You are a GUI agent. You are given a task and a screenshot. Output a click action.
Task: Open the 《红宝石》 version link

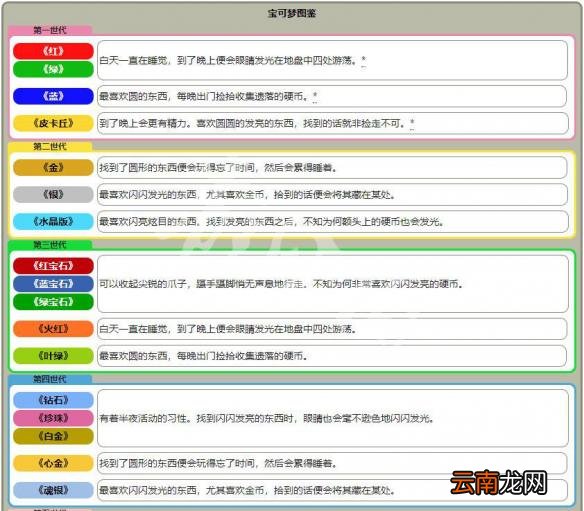tap(53, 266)
